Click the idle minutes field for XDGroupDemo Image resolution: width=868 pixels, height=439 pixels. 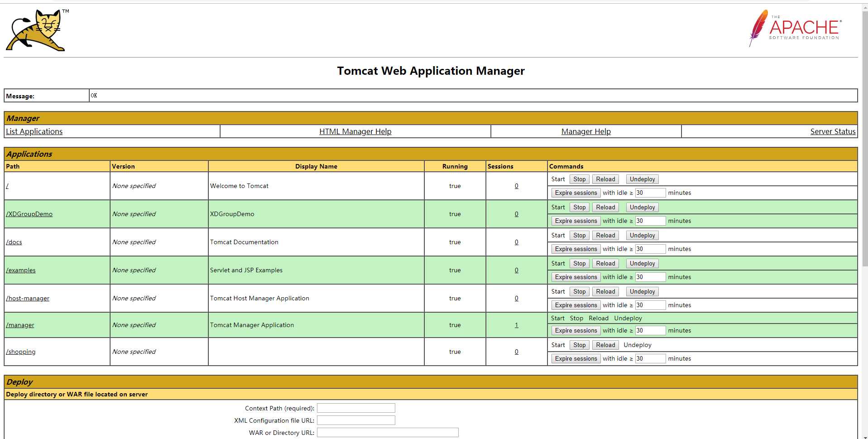pyautogui.click(x=650, y=221)
